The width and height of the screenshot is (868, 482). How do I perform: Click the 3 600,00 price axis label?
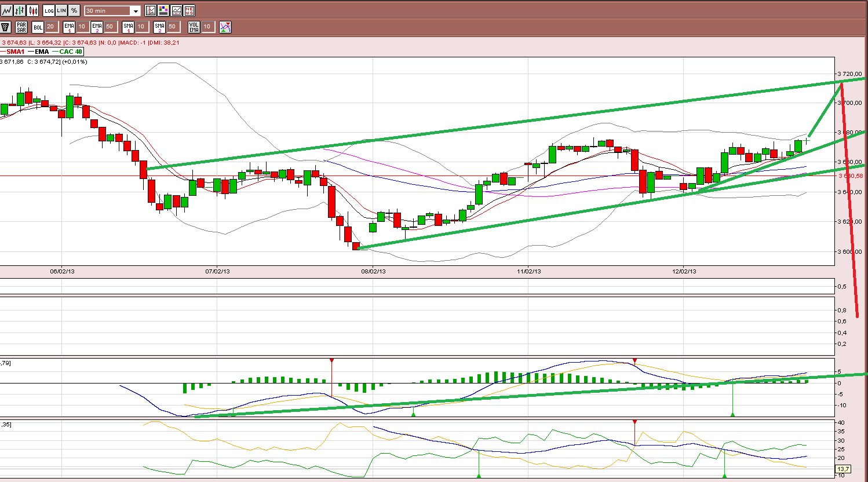click(x=851, y=251)
